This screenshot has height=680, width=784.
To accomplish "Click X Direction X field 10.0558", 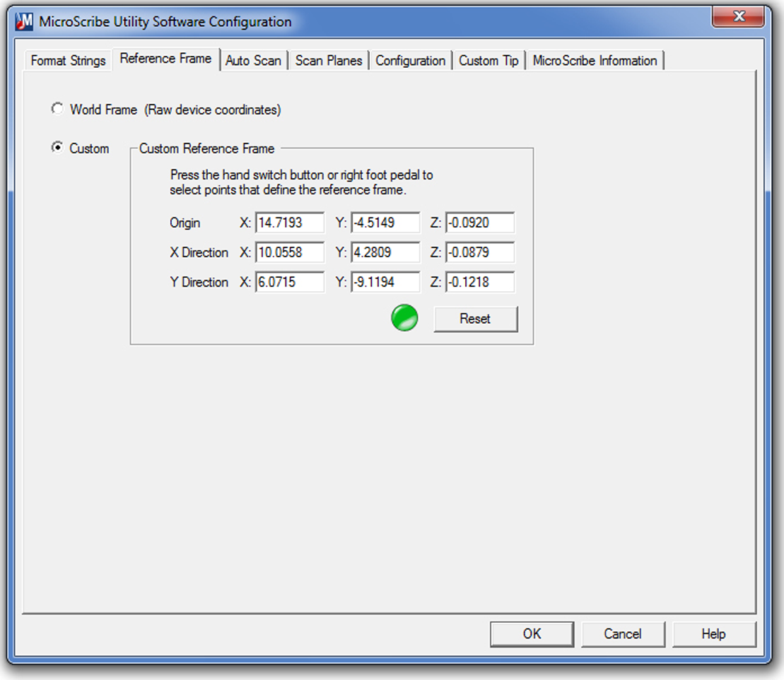I will pos(290,252).
